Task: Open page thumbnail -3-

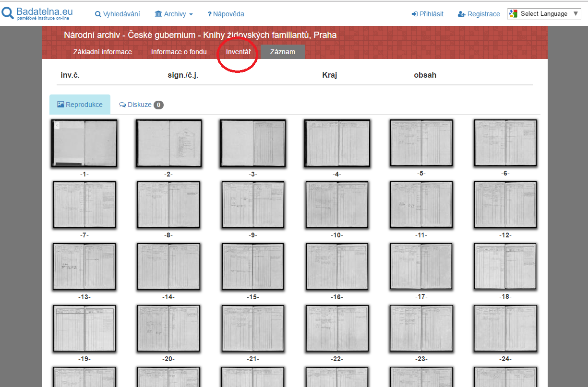Action: point(253,144)
